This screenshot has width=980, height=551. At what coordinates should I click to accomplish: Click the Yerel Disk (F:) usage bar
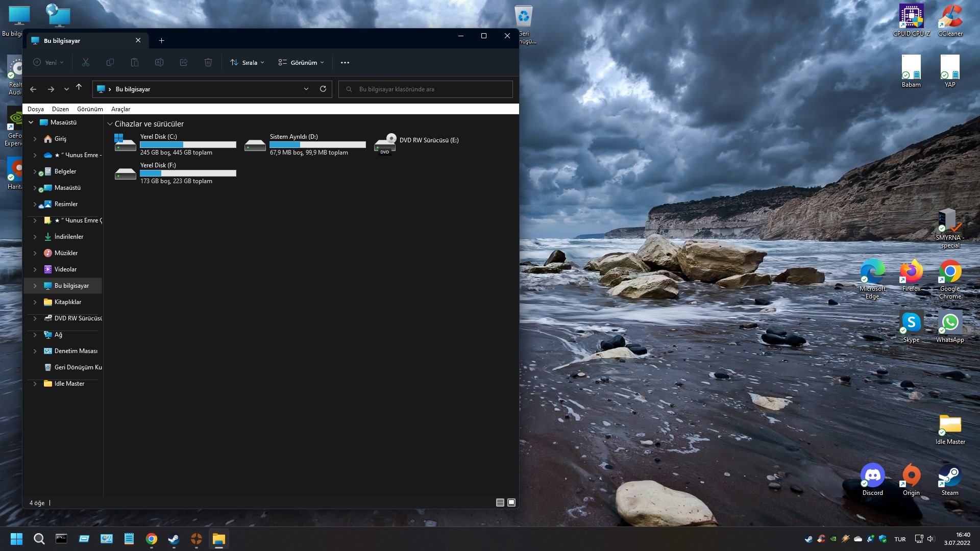click(x=188, y=173)
